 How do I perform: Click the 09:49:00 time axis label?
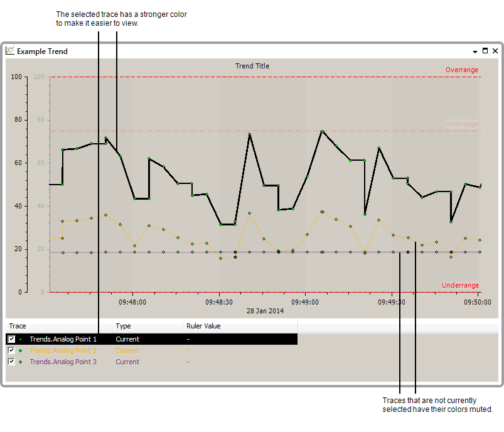coord(305,302)
